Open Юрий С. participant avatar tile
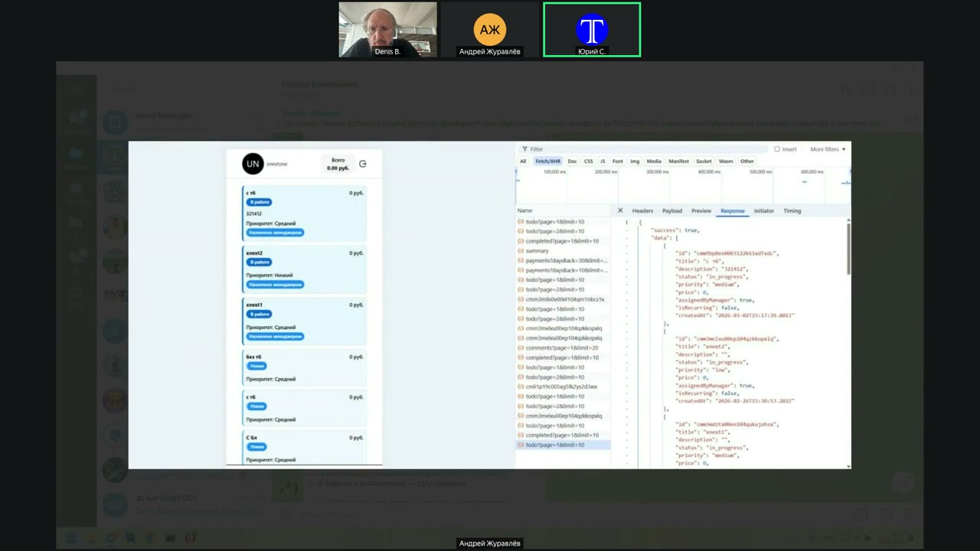Viewport: 980px width, 551px height. click(x=592, y=30)
